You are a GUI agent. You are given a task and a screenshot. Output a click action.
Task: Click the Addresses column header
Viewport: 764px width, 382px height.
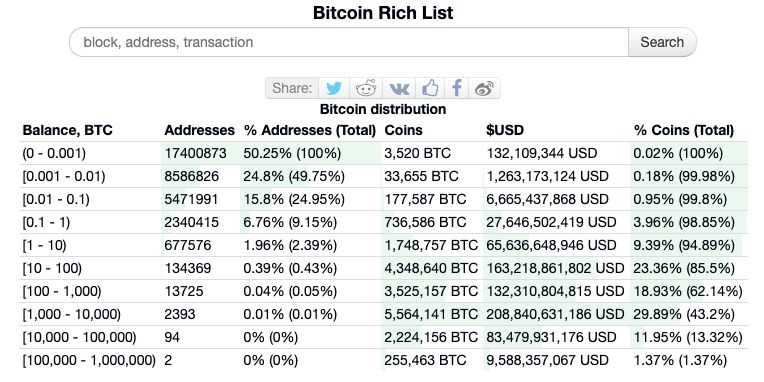[199, 131]
